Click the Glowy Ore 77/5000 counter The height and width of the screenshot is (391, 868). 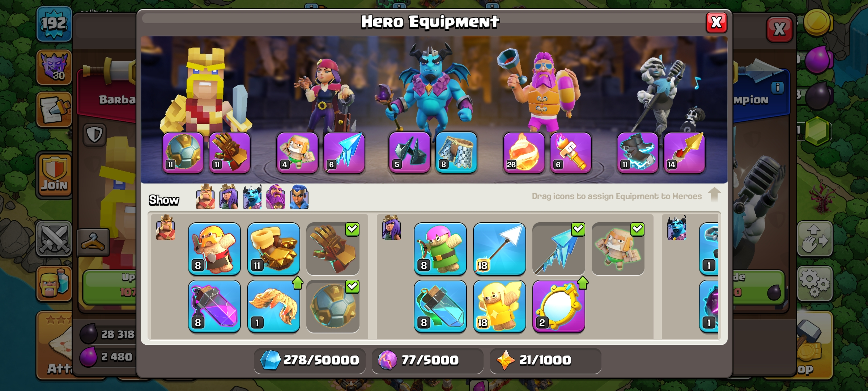pos(427,360)
